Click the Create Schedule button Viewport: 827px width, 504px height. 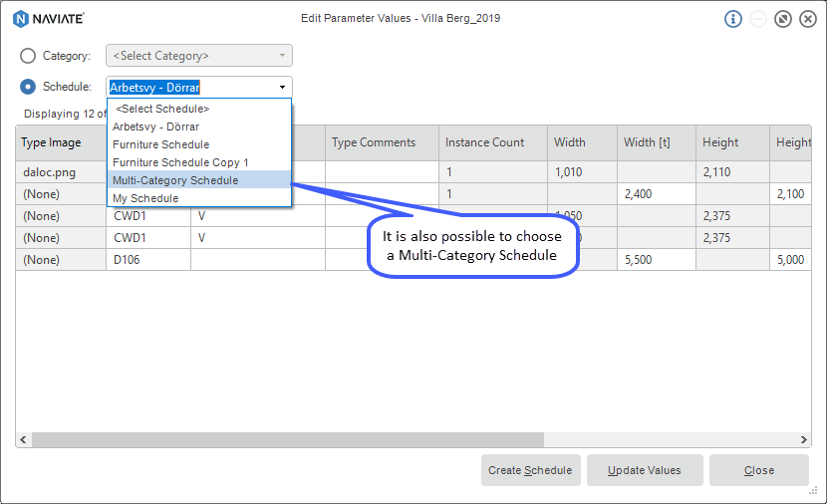coord(531,470)
